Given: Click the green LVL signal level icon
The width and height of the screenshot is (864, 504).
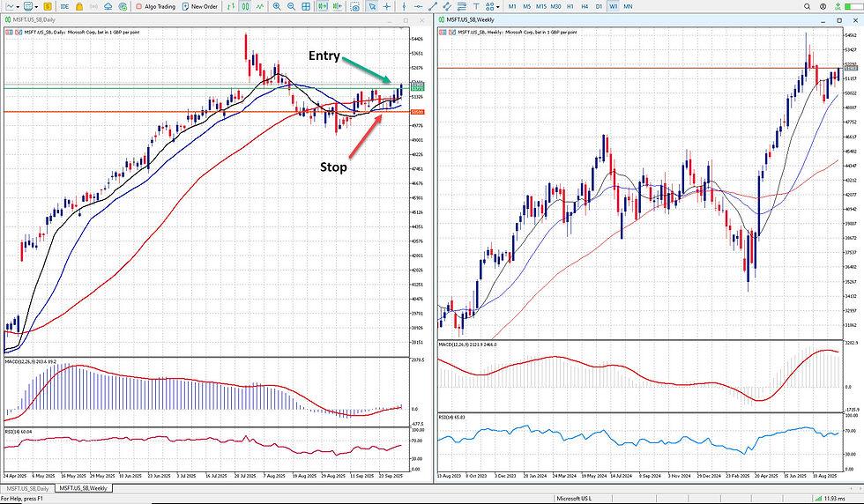Looking at the screenshot, I should click(838, 7).
